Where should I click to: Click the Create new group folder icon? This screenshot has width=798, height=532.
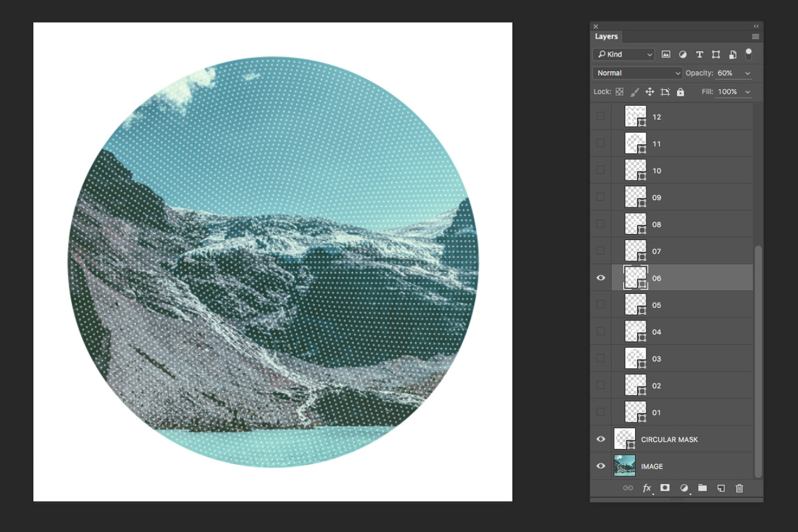tap(702, 487)
